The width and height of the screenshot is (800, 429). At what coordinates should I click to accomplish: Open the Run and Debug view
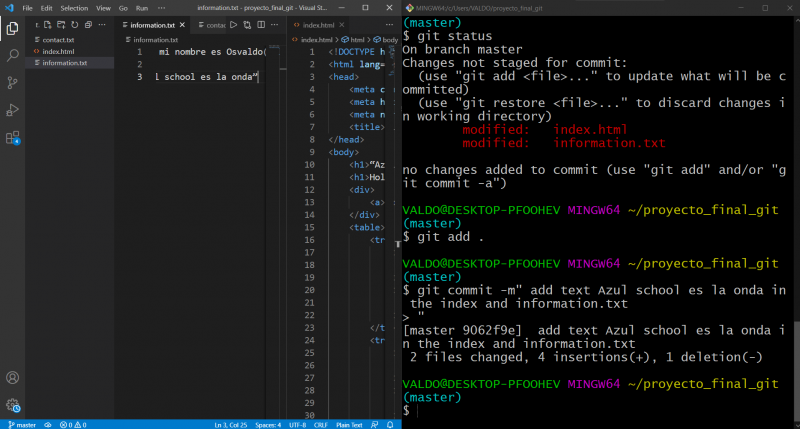tap(12, 110)
